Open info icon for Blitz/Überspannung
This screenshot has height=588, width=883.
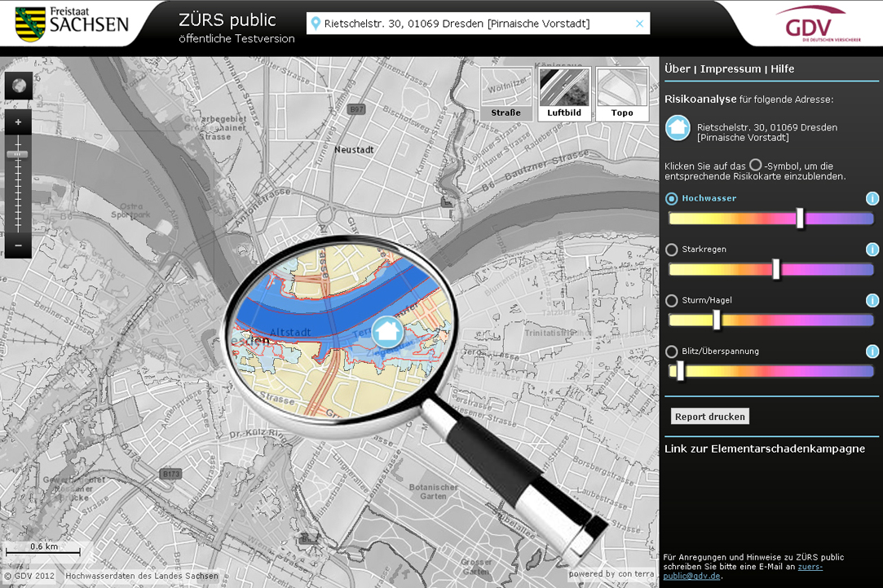[x=872, y=351]
